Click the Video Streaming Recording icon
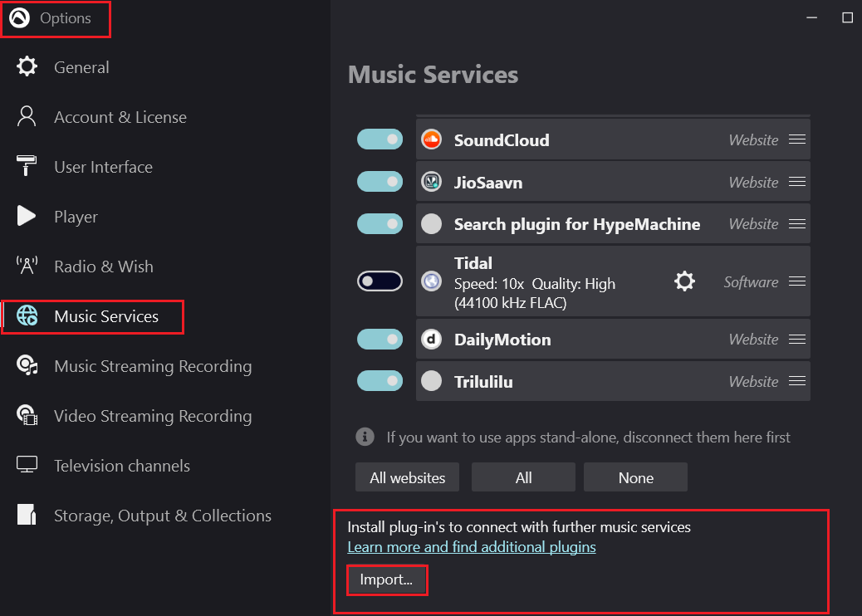The image size is (862, 616). pyautogui.click(x=27, y=415)
